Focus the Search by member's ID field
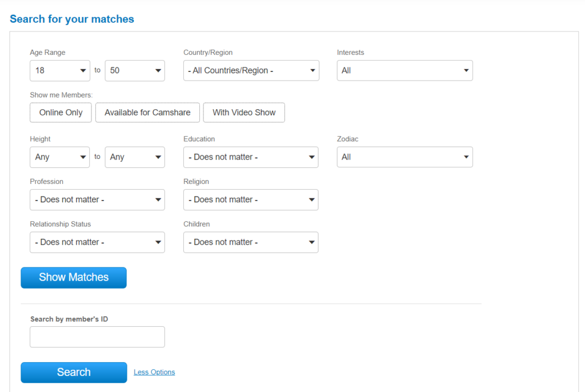The width and height of the screenshot is (585, 392). (97, 337)
